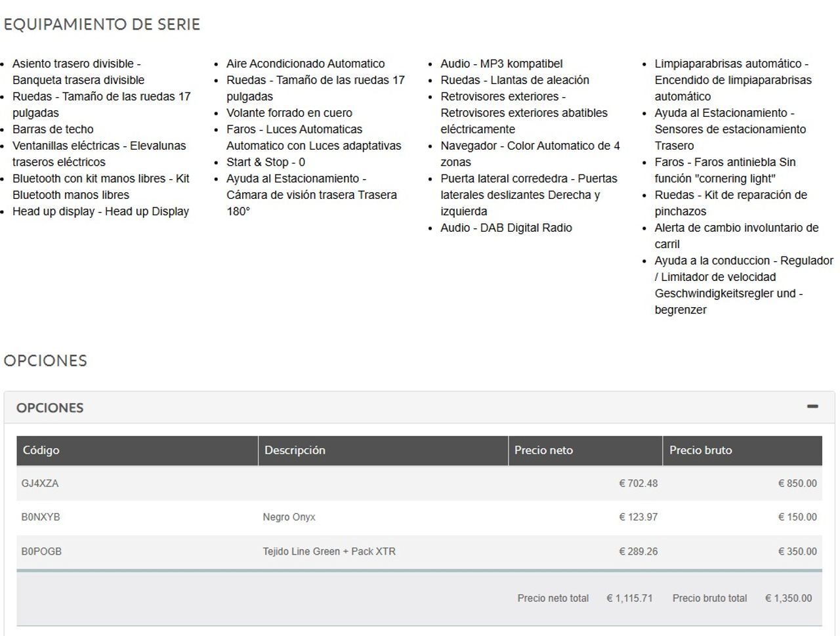Click the € 123.97 net price

(638, 517)
